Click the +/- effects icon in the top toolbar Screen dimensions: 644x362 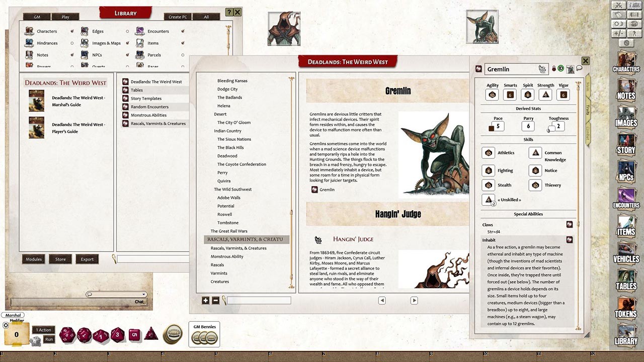[618, 33]
